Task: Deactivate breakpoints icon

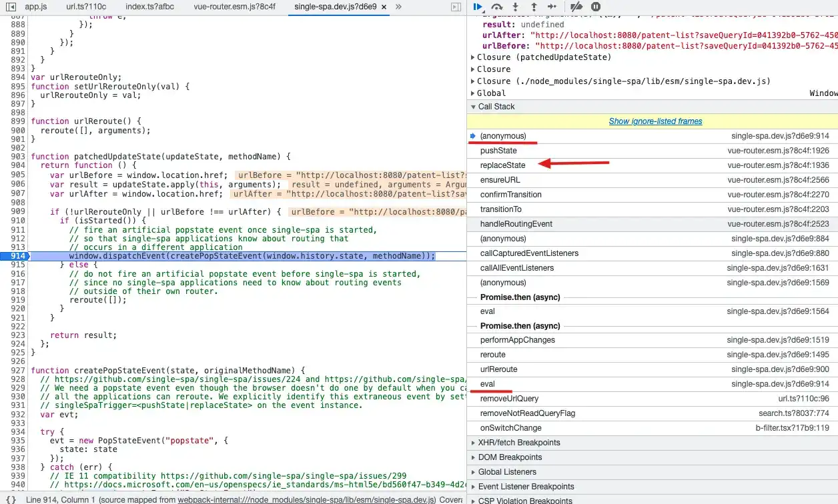Action: point(578,7)
